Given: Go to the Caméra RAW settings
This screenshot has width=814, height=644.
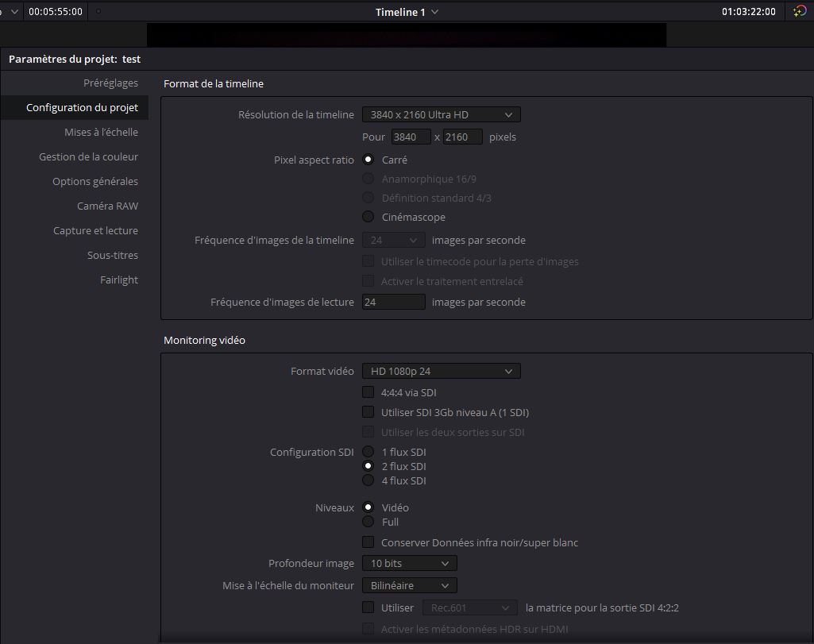Looking at the screenshot, I should click(x=107, y=206).
